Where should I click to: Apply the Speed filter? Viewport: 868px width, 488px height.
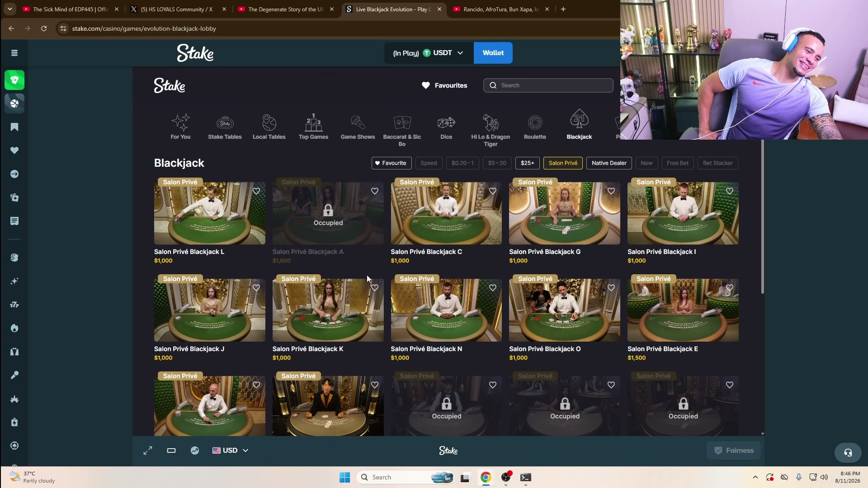(429, 163)
